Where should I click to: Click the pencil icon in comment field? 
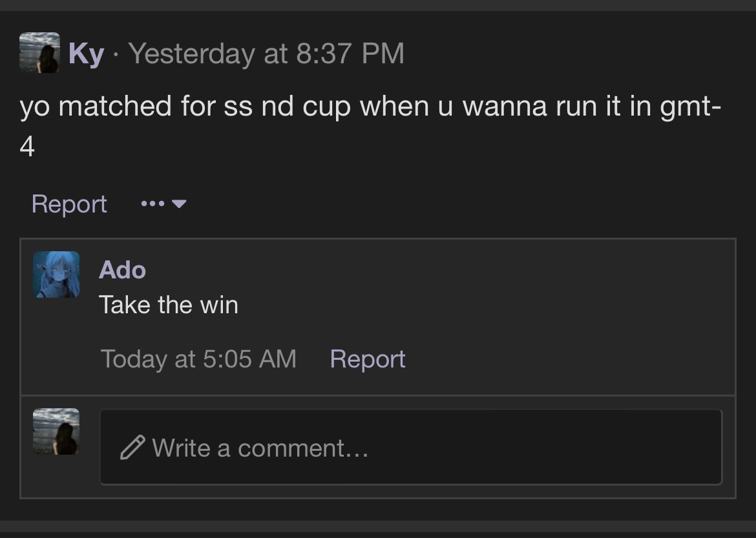coord(132,448)
